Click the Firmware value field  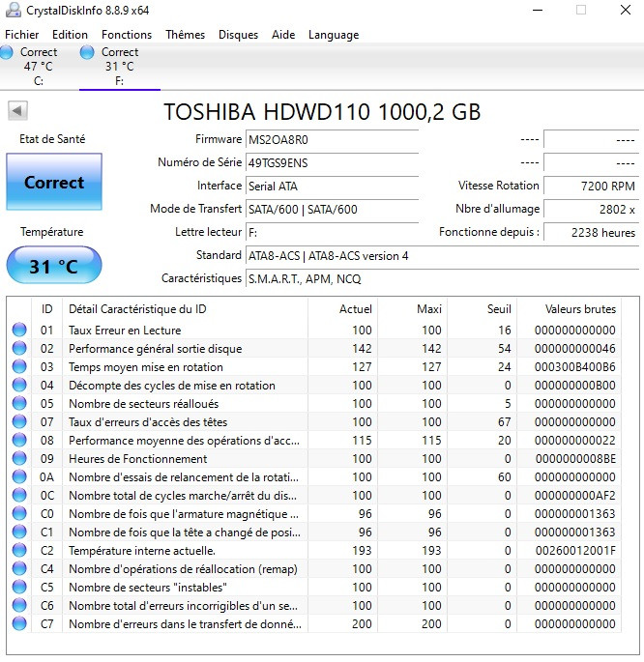(x=331, y=140)
